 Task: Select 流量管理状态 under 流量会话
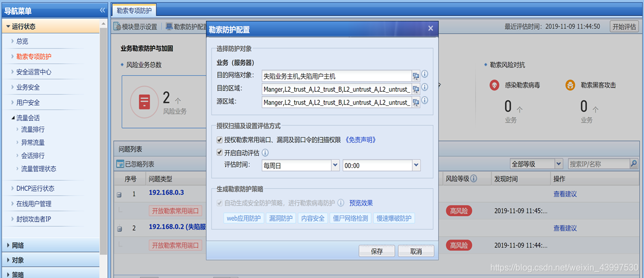click(x=39, y=169)
